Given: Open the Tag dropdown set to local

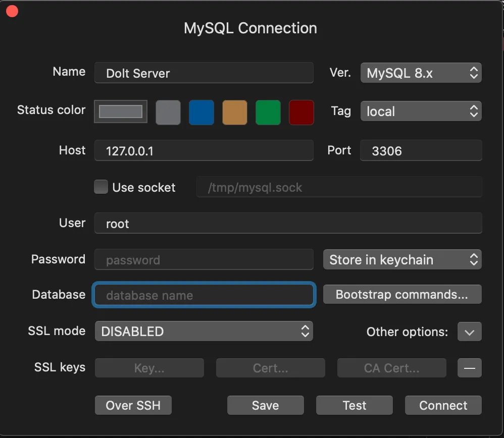Looking at the screenshot, I should pyautogui.click(x=421, y=111).
